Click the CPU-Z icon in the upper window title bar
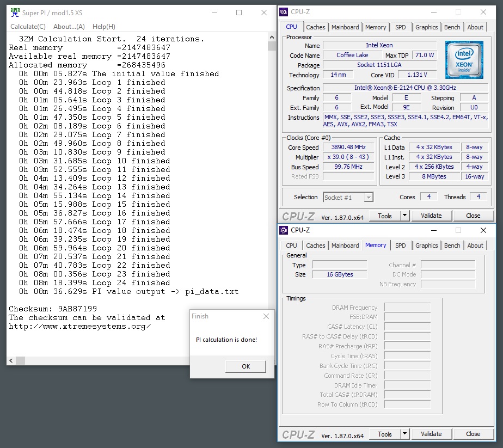 [284, 12]
